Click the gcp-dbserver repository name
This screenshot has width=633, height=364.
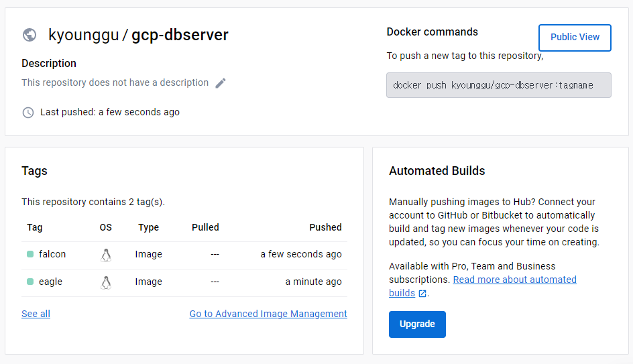[180, 35]
